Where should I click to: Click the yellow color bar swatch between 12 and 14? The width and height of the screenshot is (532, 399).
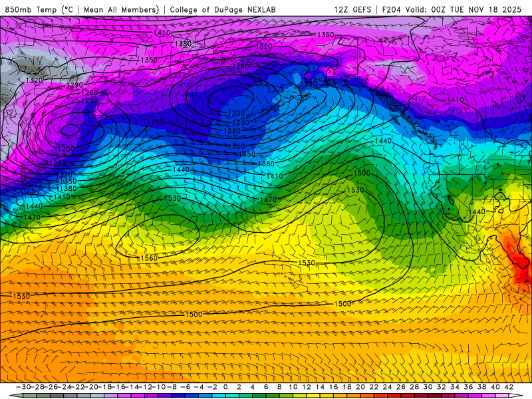pos(313,396)
